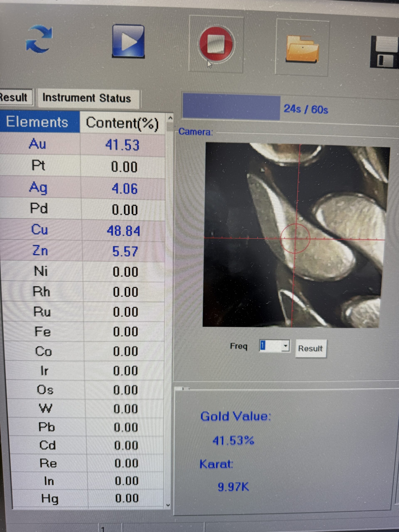This screenshot has width=399, height=532.
Task: Click the scroll down arrow of element list
Action: [168, 505]
